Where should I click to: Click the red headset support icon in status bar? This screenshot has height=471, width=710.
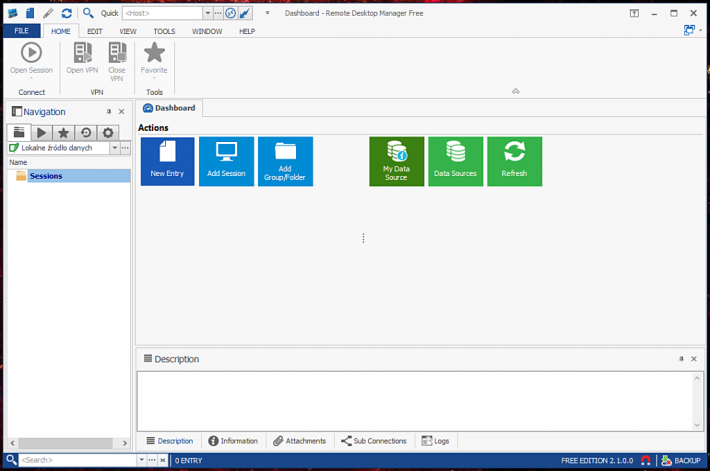[646, 461]
